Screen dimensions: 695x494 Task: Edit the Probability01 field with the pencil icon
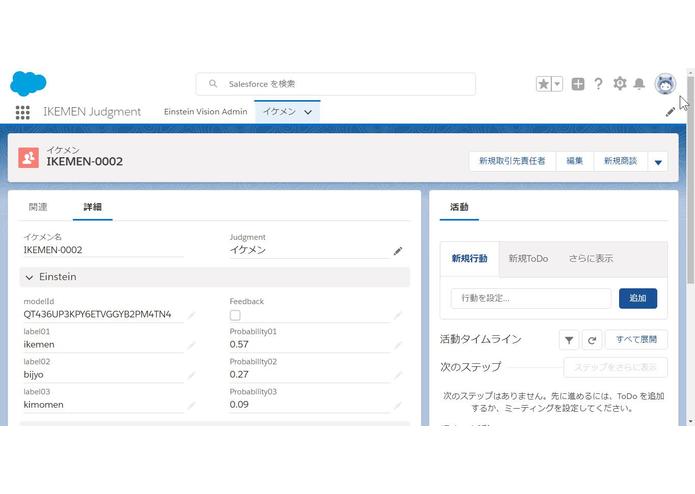[x=398, y=345]
